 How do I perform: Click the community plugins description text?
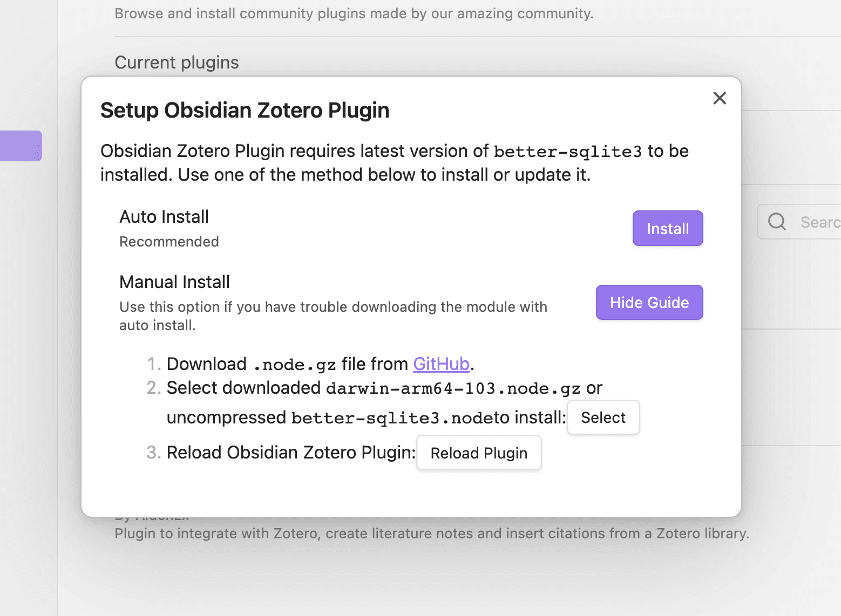tap(354, 13)
